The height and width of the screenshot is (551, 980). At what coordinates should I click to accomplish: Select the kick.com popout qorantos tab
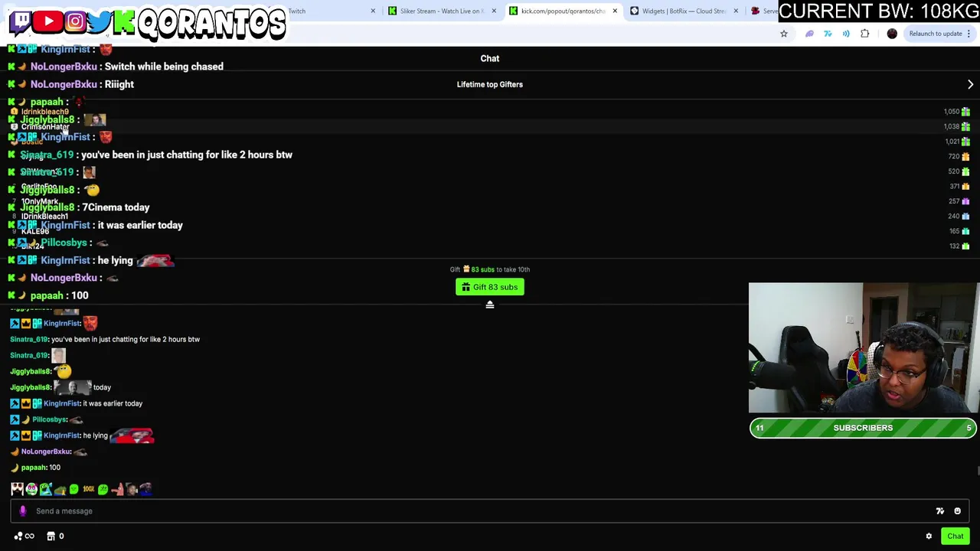[x=563, y=11]
